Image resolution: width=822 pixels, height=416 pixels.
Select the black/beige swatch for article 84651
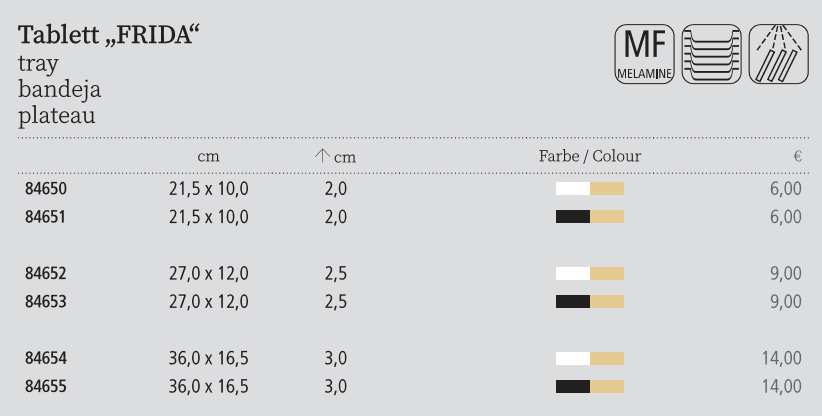(589, 217)
